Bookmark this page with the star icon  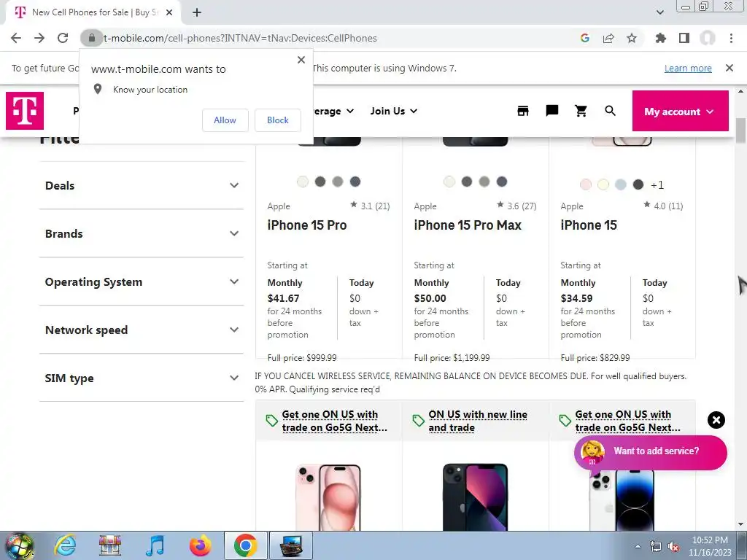[x=632, y=38]
